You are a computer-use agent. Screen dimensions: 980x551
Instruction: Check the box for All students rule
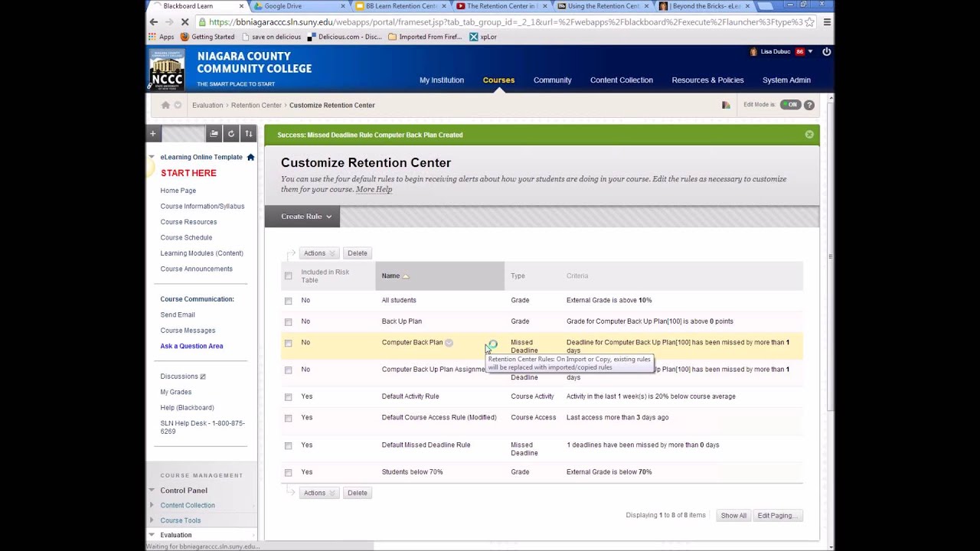point(288,301)
